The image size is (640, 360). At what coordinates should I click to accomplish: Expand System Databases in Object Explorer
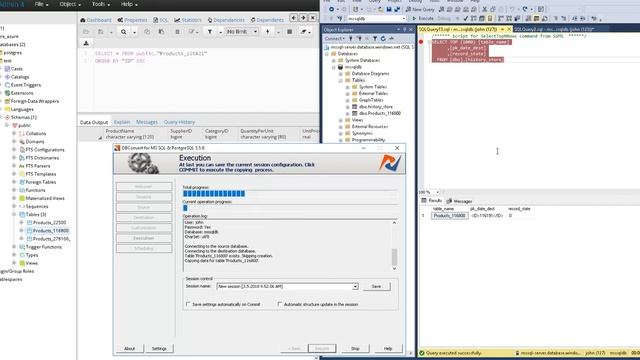pyautogui.click(x=334, y=60)
